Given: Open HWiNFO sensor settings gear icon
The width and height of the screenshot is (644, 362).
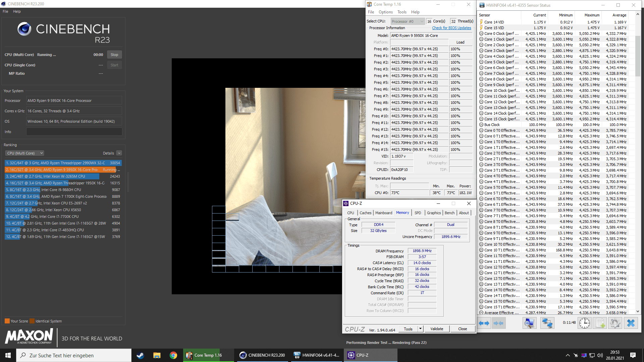Looking at the screenshot, I should pyautogui.click(x=615, y=323).
